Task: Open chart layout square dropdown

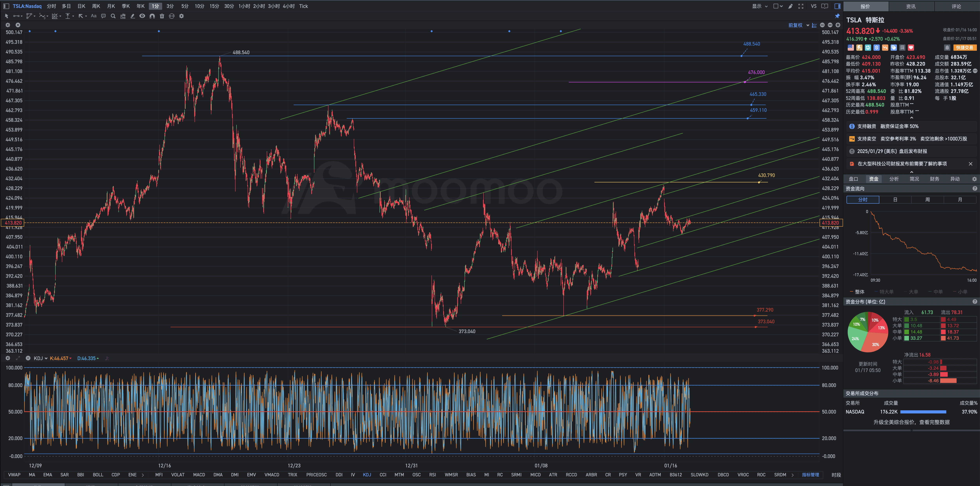Action: 778,6
